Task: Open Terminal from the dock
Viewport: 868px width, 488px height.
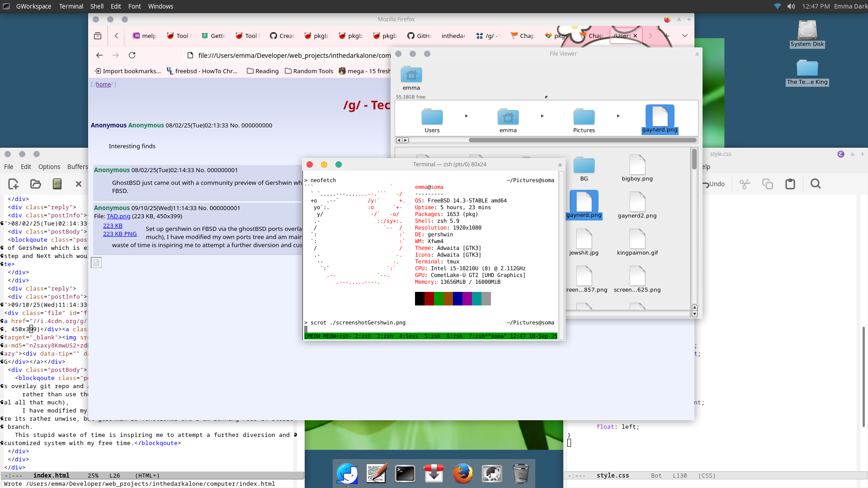Action: coord(405,474)
